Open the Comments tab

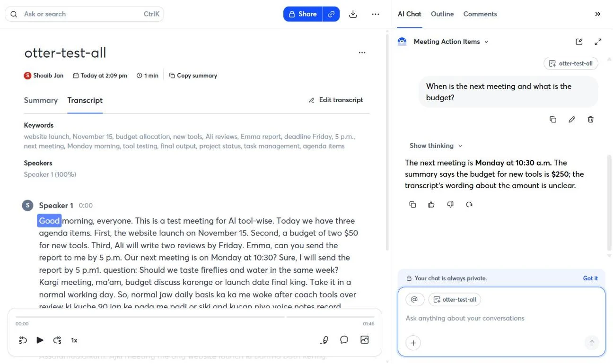pyautogui.click(x=480, y=14)
